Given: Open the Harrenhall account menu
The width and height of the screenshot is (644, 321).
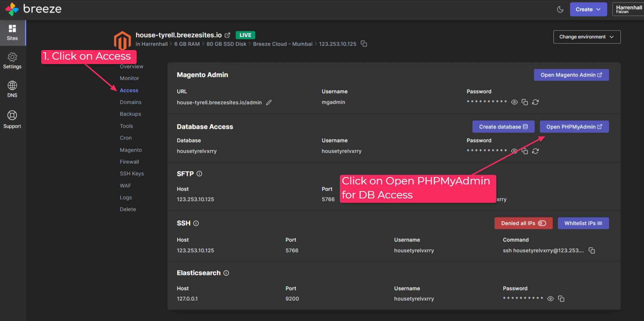Looking at the screenshot, I should pos(629,9).
